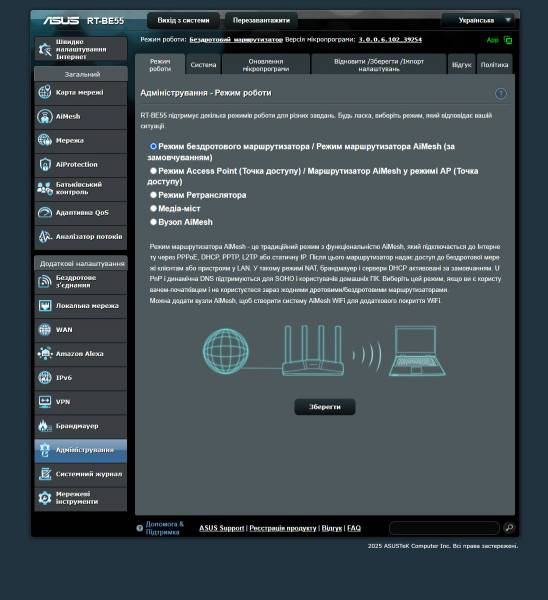The height and width of the screenshot is (600, 548).
Task: Select wireless router mode radio button
Action: pos(153,146)
